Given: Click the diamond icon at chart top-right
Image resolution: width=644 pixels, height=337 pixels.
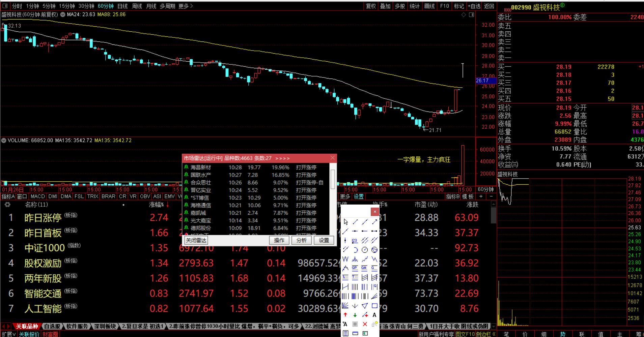Looking at the screenshot, I should (x=464, y=15).
